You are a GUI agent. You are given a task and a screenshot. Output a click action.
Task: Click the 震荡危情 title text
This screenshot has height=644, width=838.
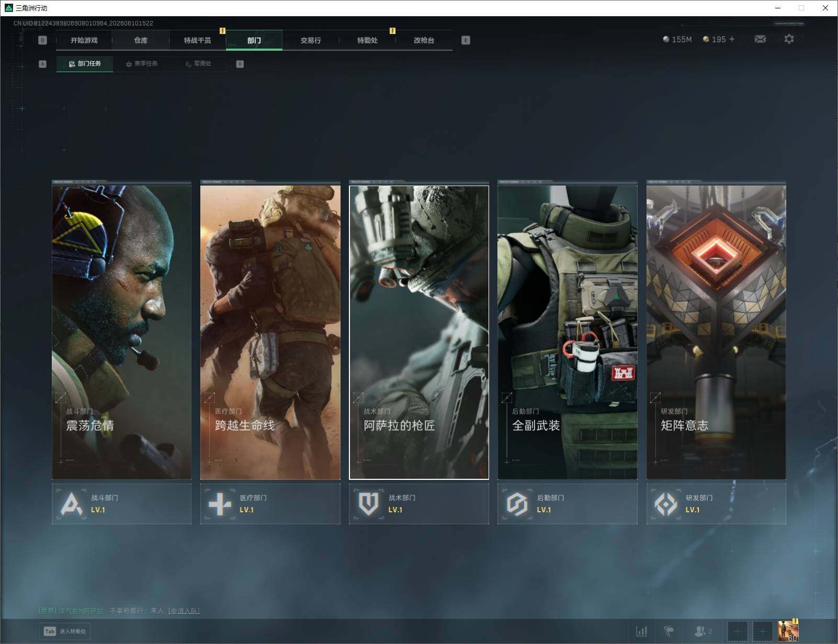pyautogui.click(x=90, y=425)
